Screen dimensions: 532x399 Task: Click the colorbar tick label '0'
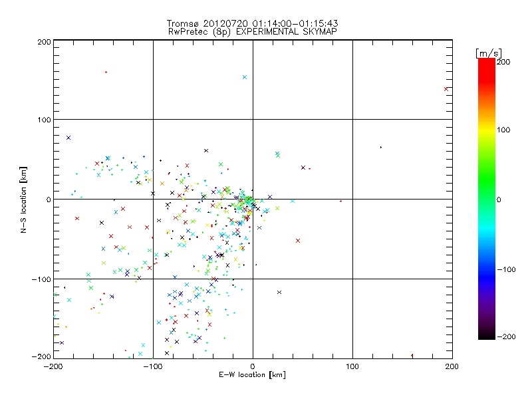(499, 199)
